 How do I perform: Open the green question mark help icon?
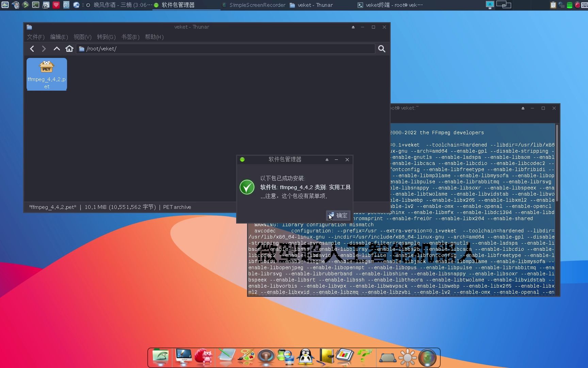(x=364, y=356)
